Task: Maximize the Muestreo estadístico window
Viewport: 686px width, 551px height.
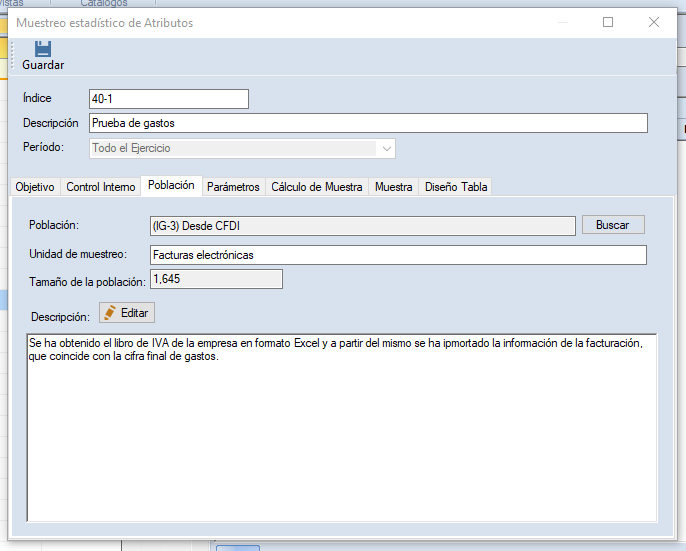Action: click(x=608, y=22)
